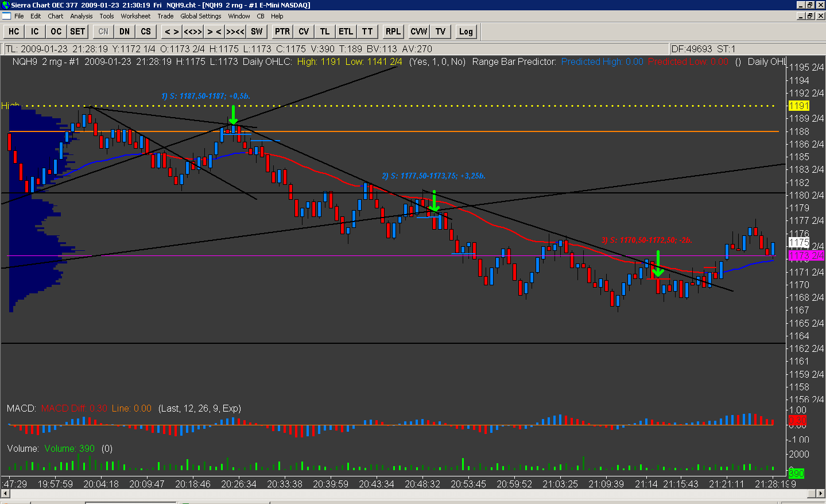Click the green 390 volume axis label

796,474
